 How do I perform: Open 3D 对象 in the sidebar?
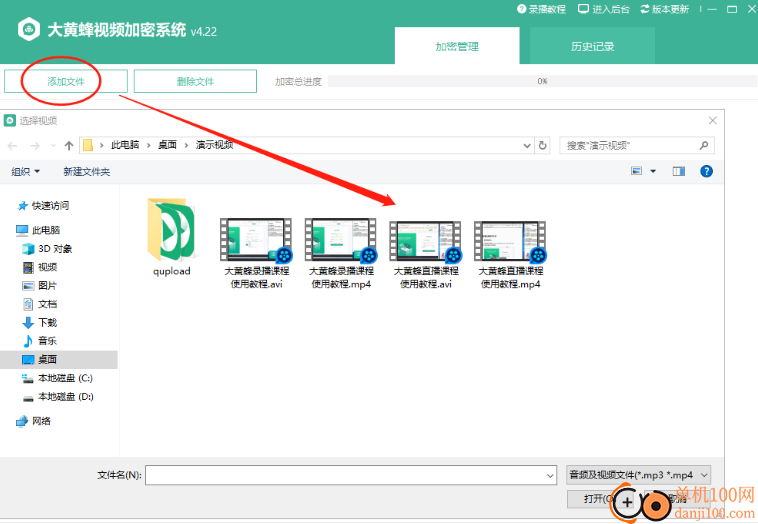47,248
